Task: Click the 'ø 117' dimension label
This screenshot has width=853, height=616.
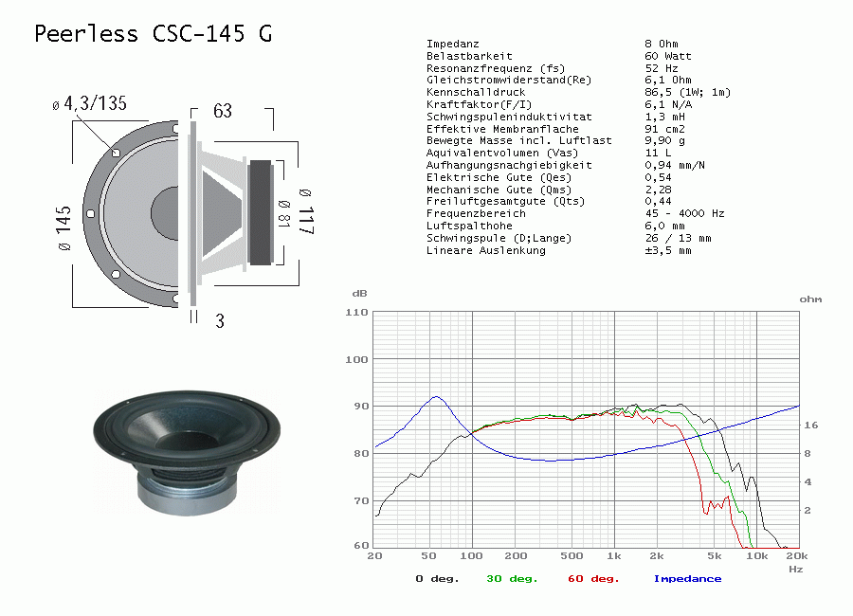Action: [306, 211]
